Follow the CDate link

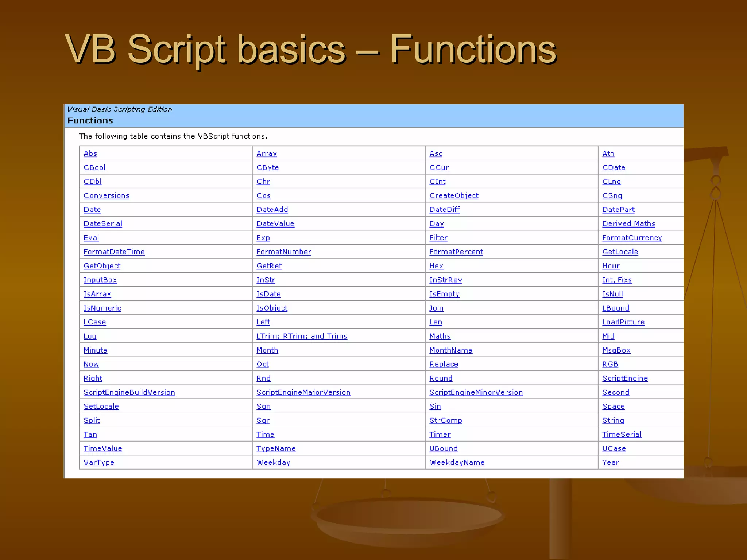click(614, 167)
